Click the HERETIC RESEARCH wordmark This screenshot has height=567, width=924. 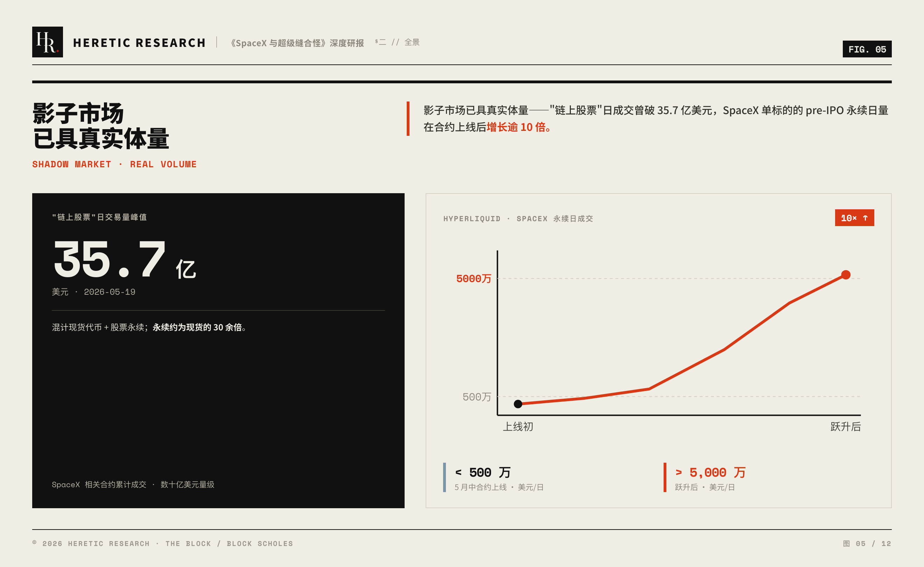pyautogui.click(x=140, y=43)
